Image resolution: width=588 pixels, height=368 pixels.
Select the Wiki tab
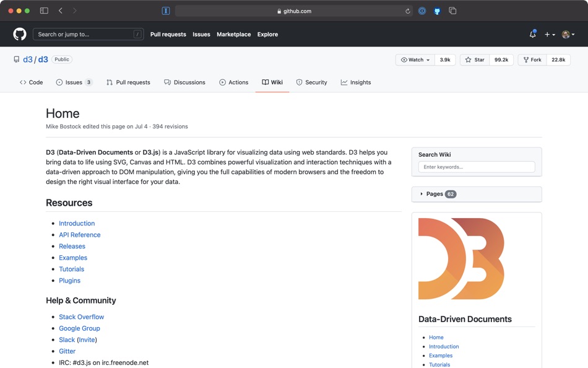[272, 82]
